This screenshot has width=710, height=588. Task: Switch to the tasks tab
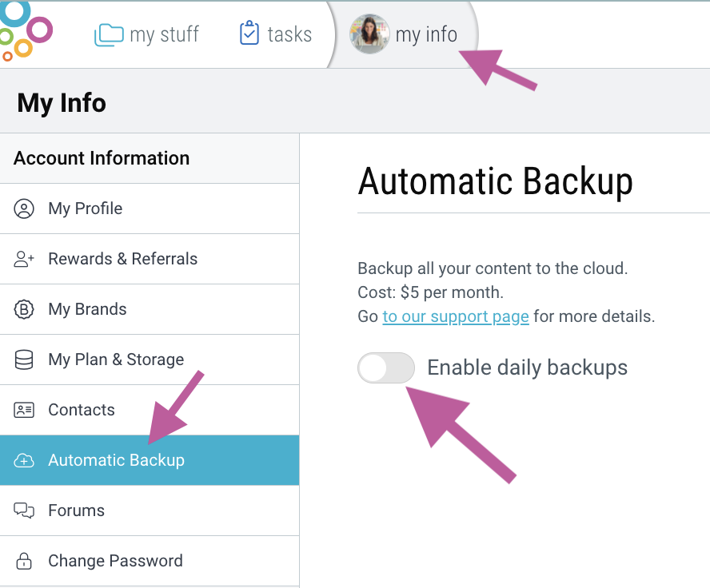[289, 34]
